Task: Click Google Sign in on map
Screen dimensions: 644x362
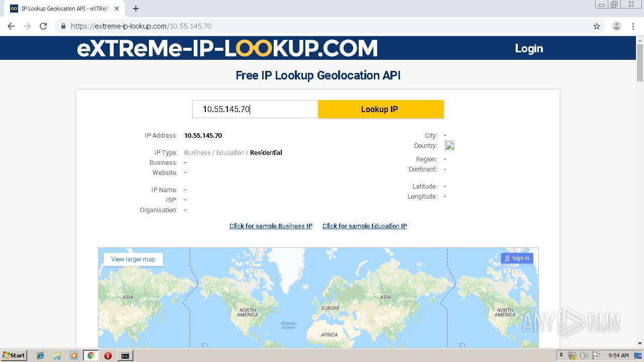Action: 517,258
